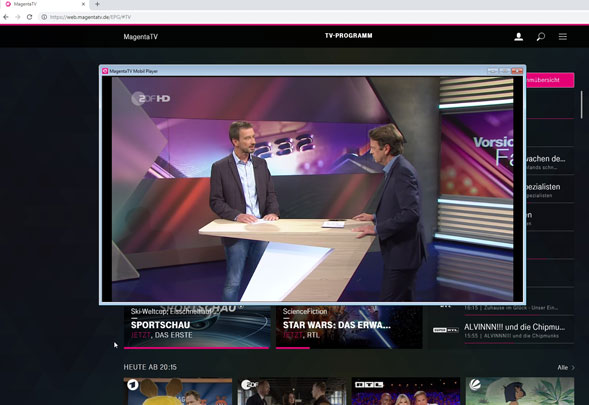The height and width of the screenshot is (405, 589).
Task: Open the listing ending in 'pezialisten'
Action: point(550,190)
